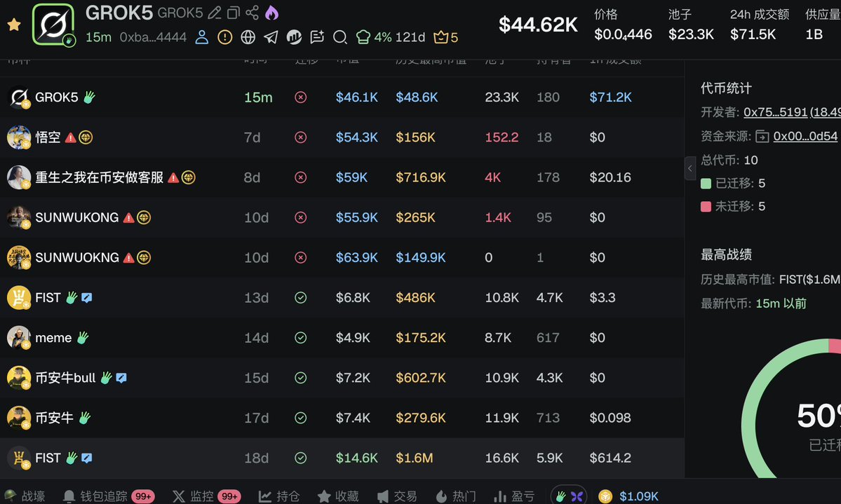Open funding source address 0x00...0d54 link

[x=805, y=136]
